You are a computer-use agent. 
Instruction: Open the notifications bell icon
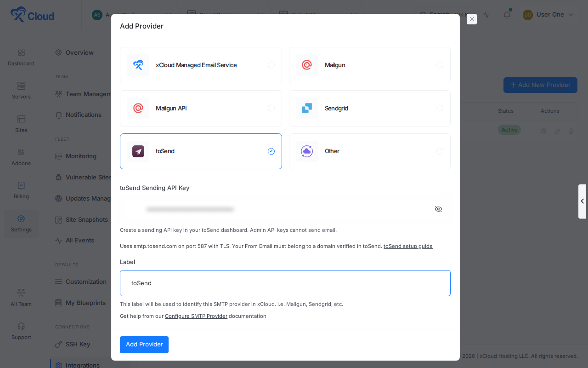(507, 15)
